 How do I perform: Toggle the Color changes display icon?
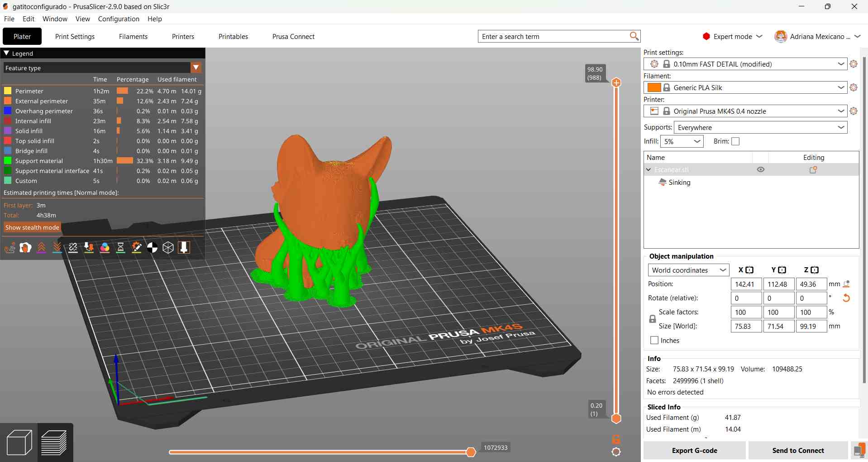(x=105, y=248)
